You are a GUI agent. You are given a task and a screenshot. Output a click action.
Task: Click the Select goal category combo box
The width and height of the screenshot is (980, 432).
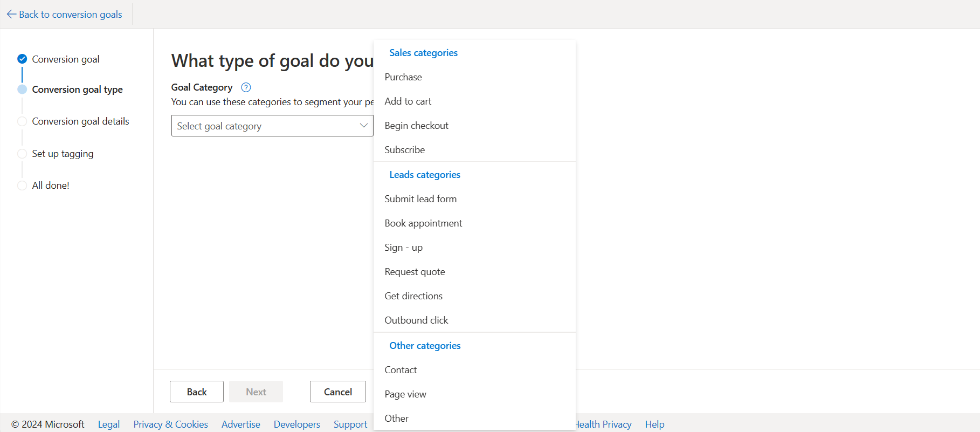[x=272, y=126]
